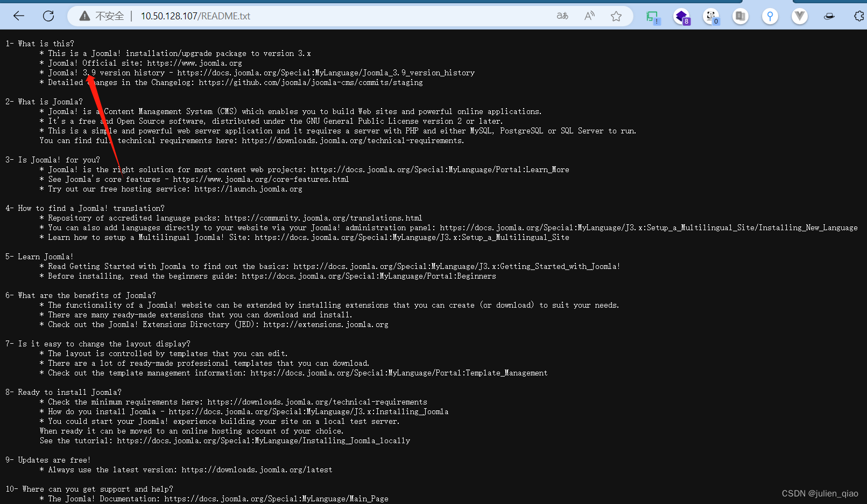The image size is (867, 504).
Task: Click the '7- Is it easy to change the layout display?' heading
Action: click(98, 344)
